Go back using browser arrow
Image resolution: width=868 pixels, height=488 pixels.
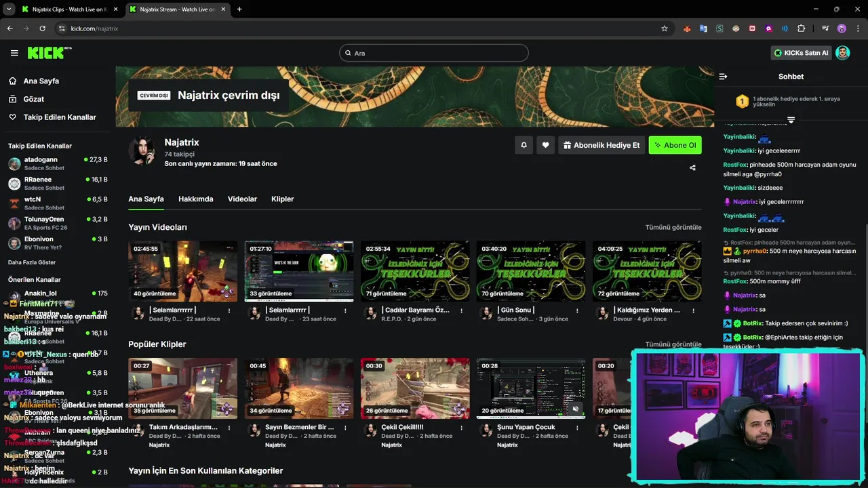[9, 28]
